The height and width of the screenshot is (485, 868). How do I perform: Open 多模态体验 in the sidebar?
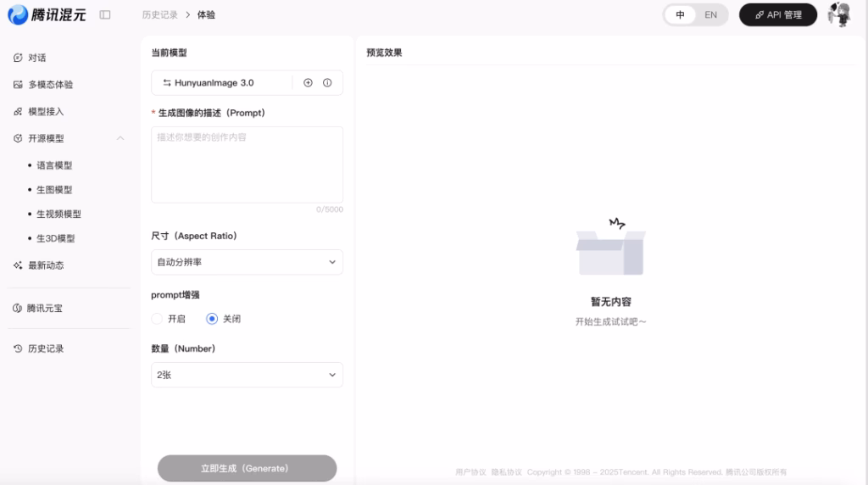(x=50, y=85)
